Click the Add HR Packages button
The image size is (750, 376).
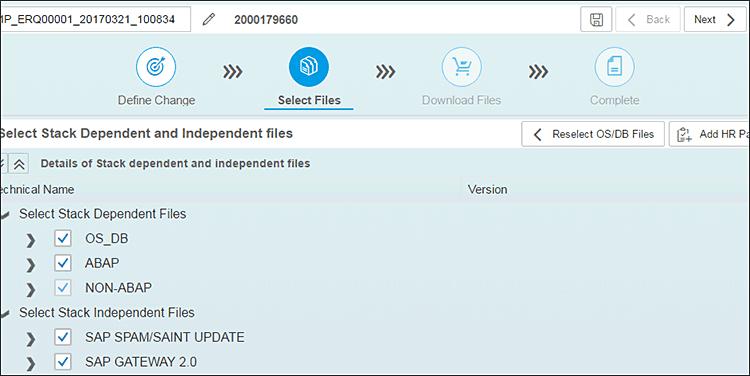coord(709,134)
